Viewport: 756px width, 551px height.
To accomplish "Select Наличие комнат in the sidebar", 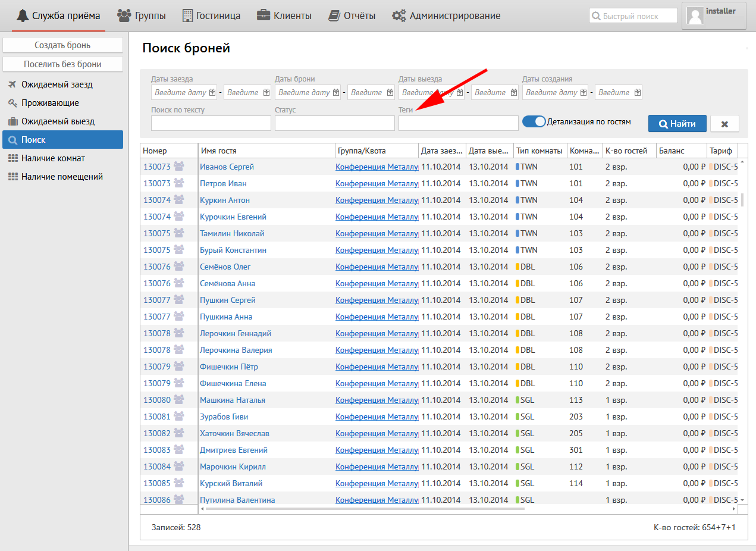I will click(x=53, y=158).
